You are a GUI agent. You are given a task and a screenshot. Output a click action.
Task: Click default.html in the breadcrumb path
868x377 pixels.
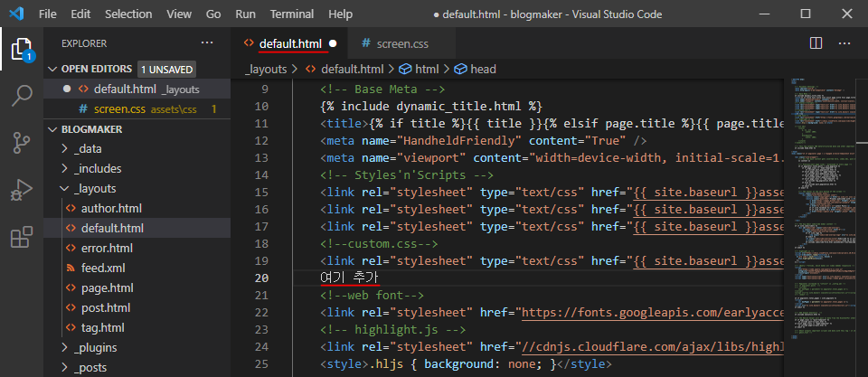click(x=352, y=70)
